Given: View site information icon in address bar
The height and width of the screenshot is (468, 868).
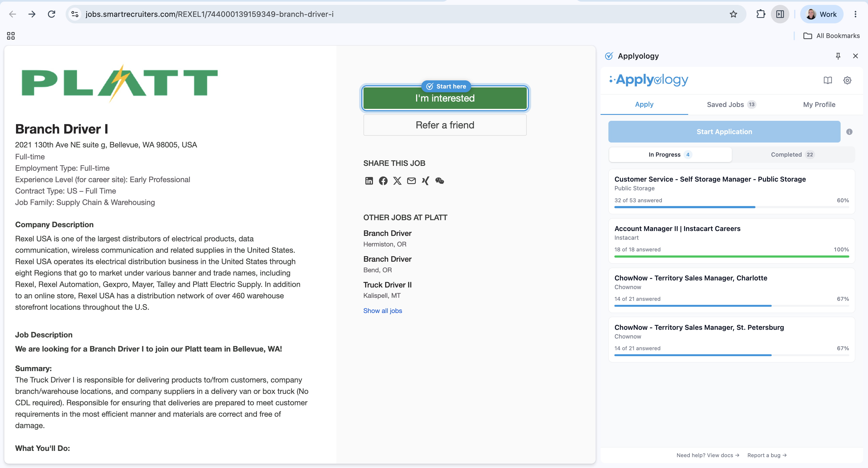Looking at the screenshot, I should pos(75,14).
